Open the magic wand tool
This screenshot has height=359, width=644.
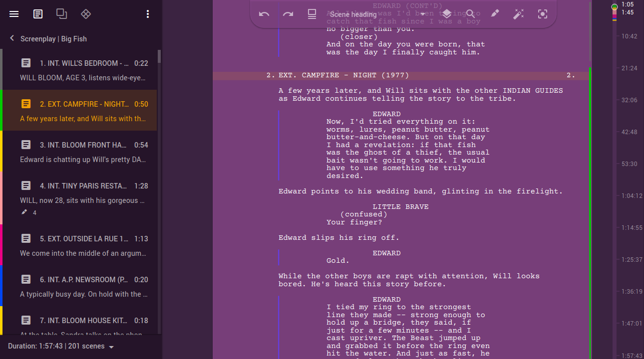pyautogui.click(x=519, y=14)
